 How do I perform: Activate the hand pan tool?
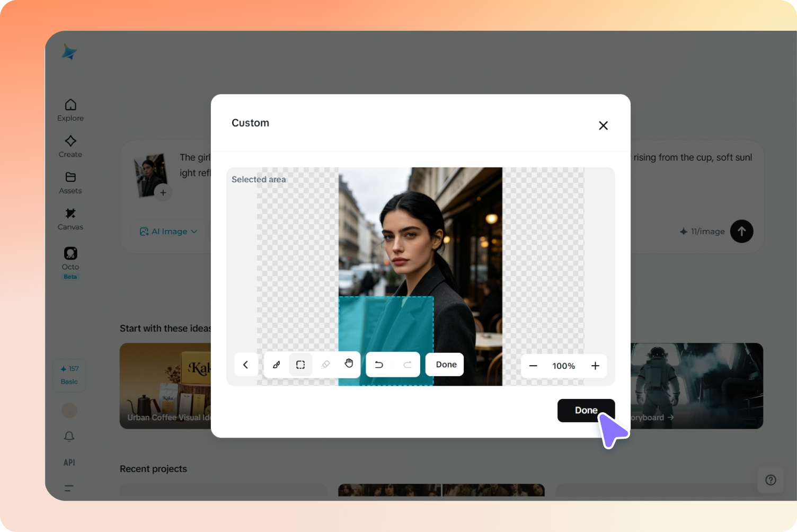(x=349, y=363)
